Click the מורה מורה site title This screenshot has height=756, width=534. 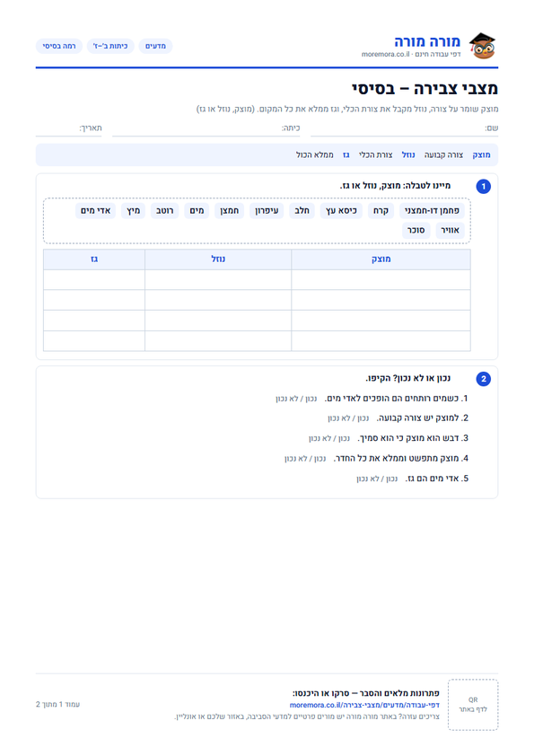click(x=427, y=41)
